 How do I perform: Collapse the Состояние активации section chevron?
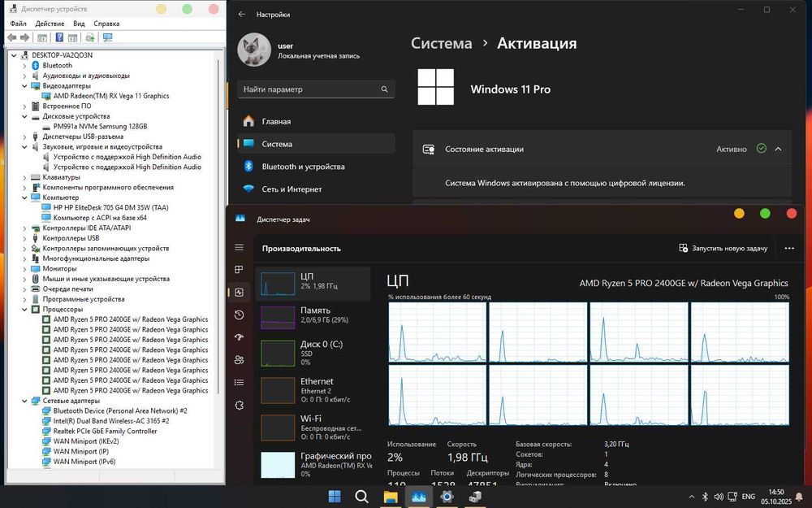(778, 149)
